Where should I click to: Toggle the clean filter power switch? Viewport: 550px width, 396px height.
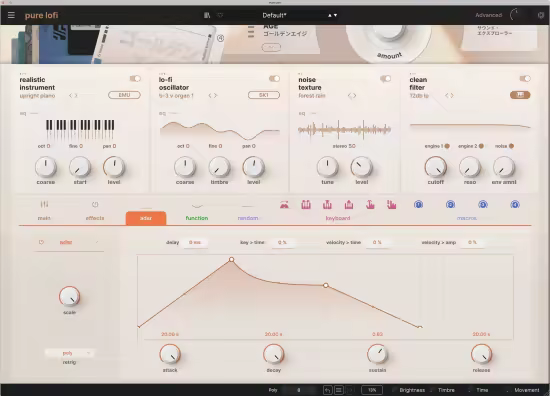click(x=525, y=79)
